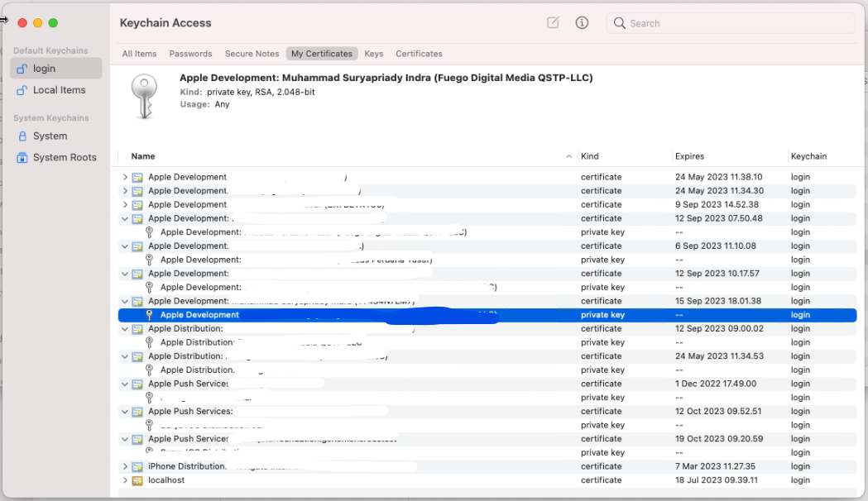Image resolution: width=868 pixels, height=501 pixels.
Task: Collapse the Apple Development certificate expiring 15 Sep 2023
Action: point(126,302)
